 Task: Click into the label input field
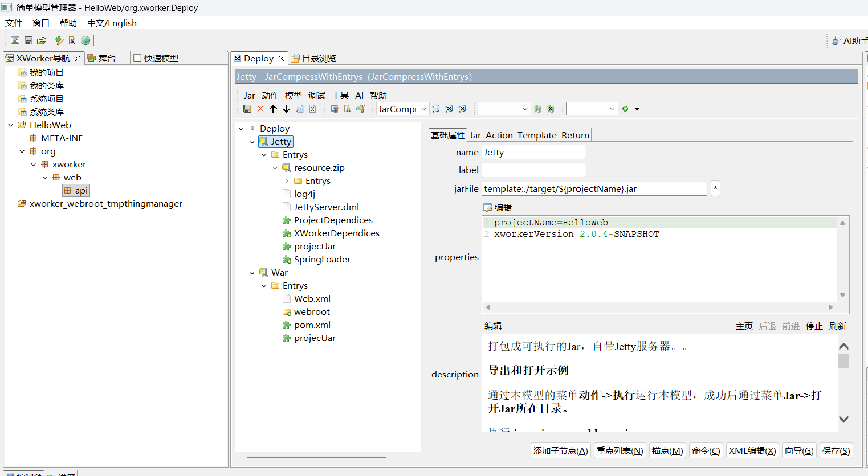tap(534, 170)
